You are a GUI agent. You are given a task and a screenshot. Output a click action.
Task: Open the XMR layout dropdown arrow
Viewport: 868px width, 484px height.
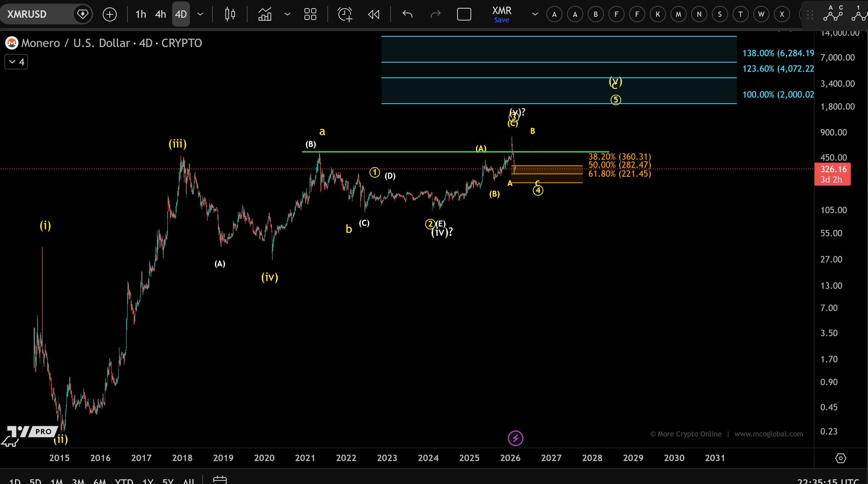[x=535, y=14]
